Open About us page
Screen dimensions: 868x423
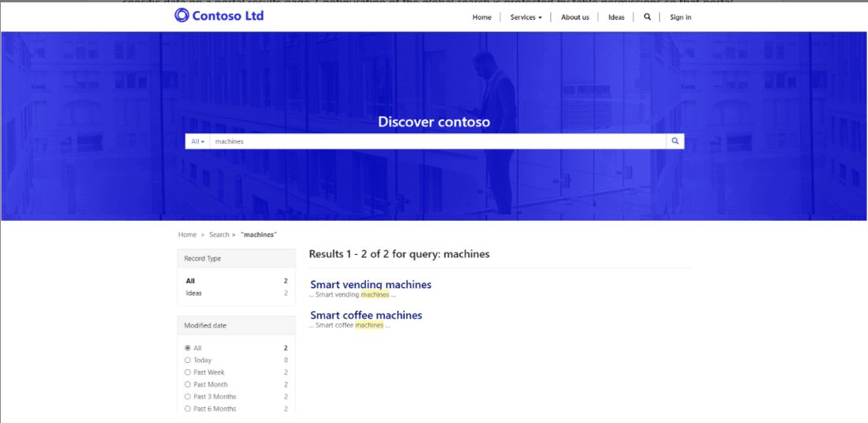[574, 17]
